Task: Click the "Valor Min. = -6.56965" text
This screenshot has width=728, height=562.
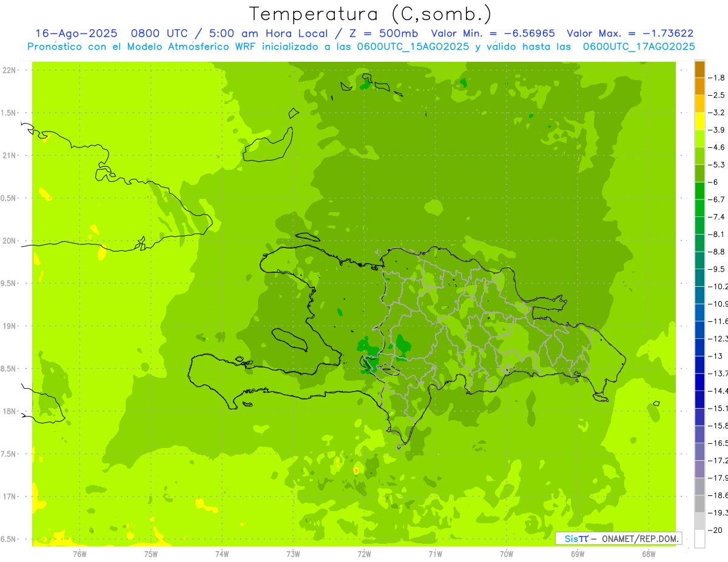Action: coord(493,33)
